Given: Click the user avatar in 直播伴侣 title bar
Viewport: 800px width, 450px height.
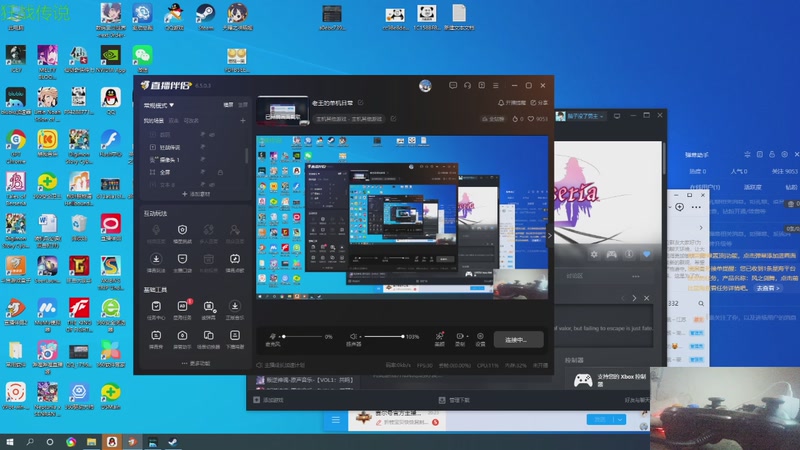Looking at the screenshot, I should point(425,86).
